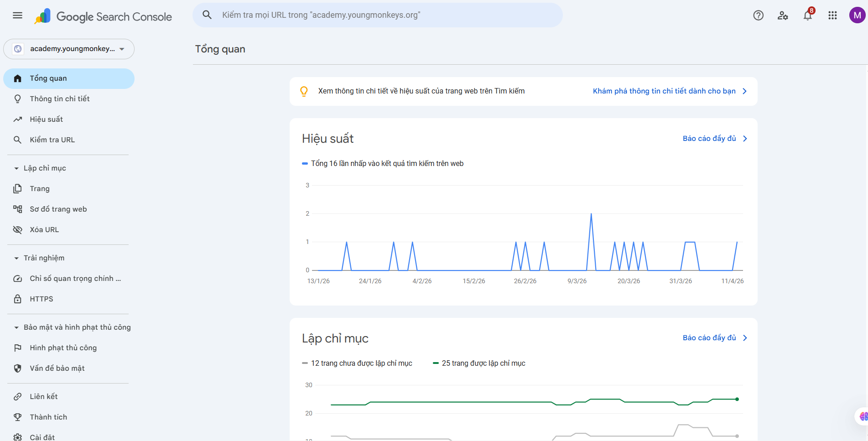Open Báo cáo đầy đủ for Lập chỉ mục

pos(714,338)
